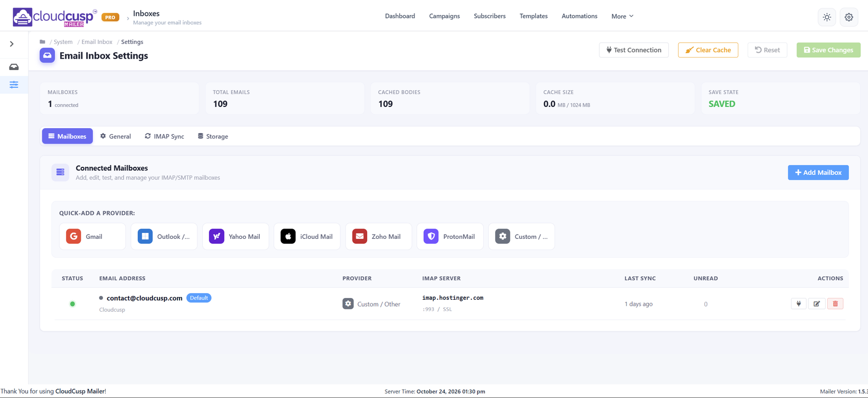Screen dimensions: 868x398
Task: Switch to the General tab
Action: 116,136
